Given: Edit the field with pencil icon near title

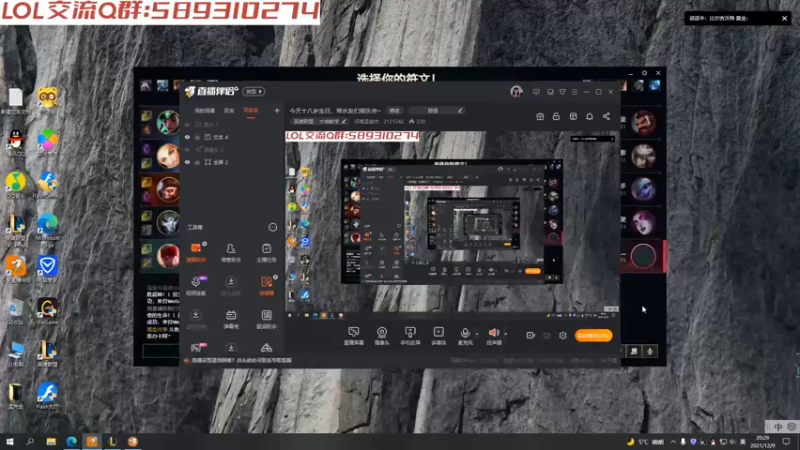Looking at the screenshot, I should [x=436, y=110].
